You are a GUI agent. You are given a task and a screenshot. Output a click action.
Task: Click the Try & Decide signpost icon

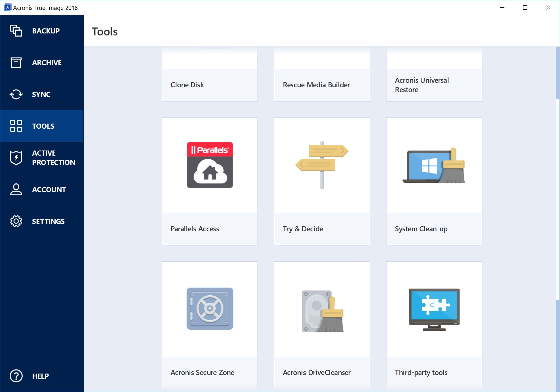322,165
